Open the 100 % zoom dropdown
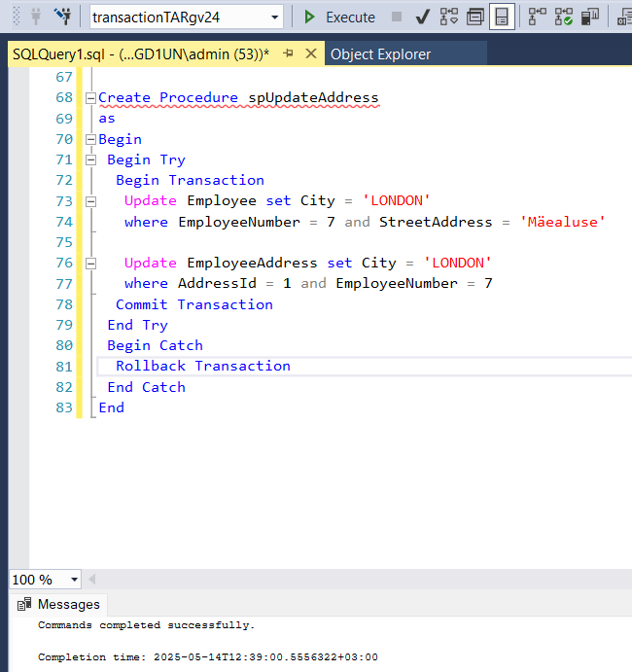This screenshot has height=672, width=632. (74, 580)
